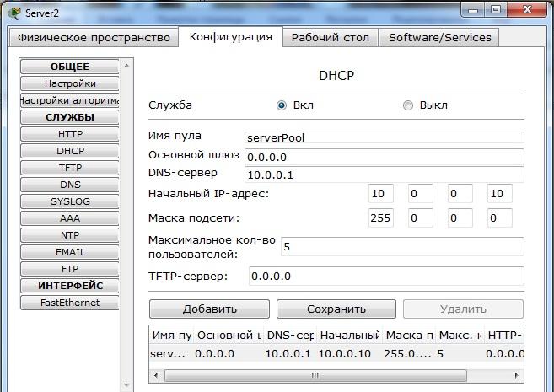Maximize the Server2 window
The image size is (554, 392).
click(496, 10)
